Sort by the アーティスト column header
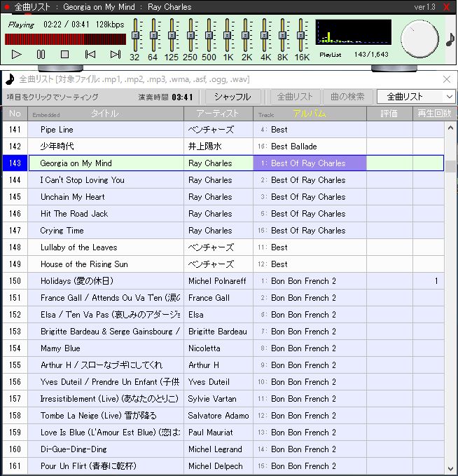The image size is (458, 476). (218, 114)
